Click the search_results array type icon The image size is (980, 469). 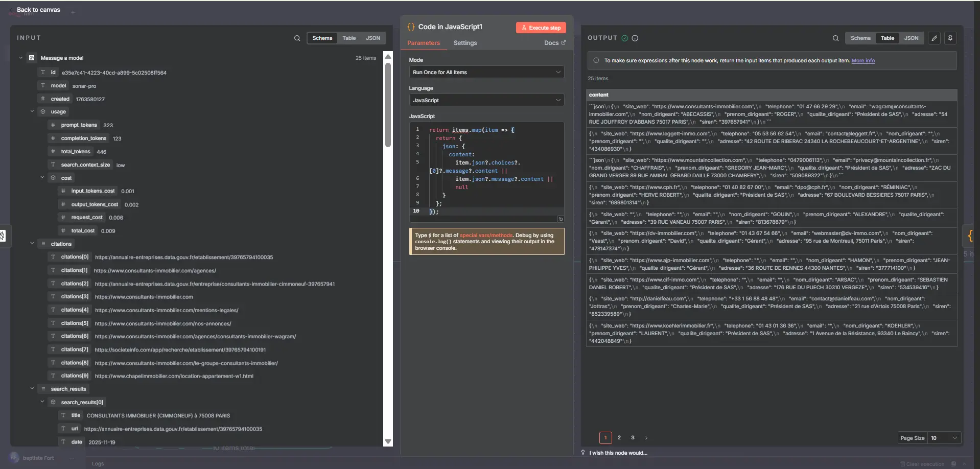[x=43, y=389]
